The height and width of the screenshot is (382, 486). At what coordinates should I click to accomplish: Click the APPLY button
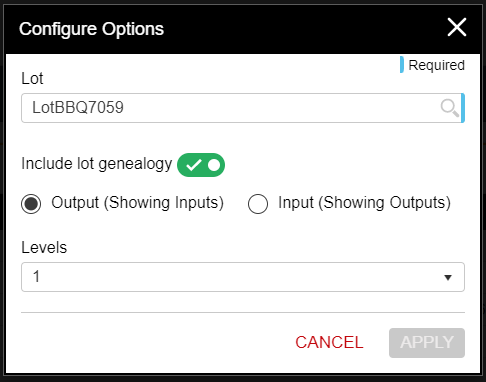(427, 343)
